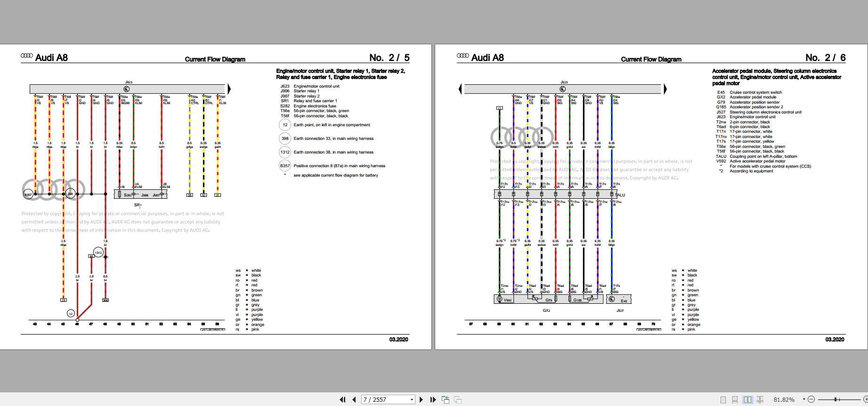Screen dimensions: 868x406
Task: Click 'J527 Steering column electronics control unit'
Action: point(759,112)
